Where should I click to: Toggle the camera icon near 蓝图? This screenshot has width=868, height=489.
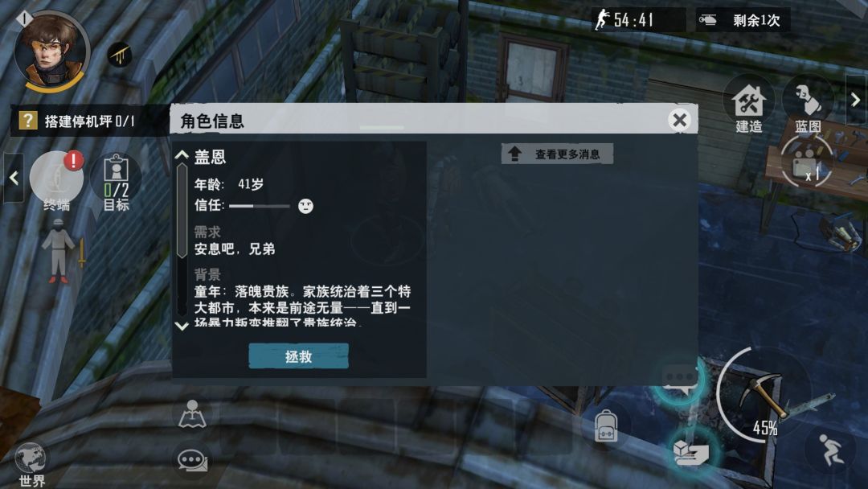tap(805, 162)
